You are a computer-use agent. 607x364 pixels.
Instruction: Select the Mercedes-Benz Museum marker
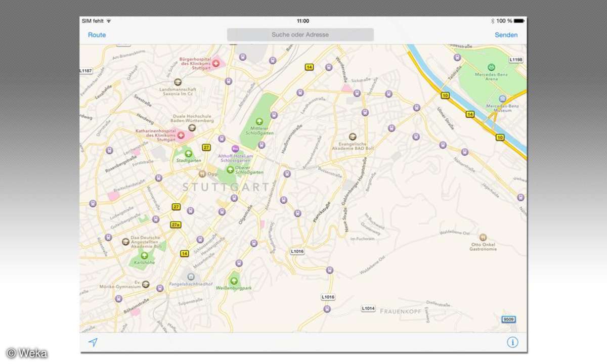point(502,99)
